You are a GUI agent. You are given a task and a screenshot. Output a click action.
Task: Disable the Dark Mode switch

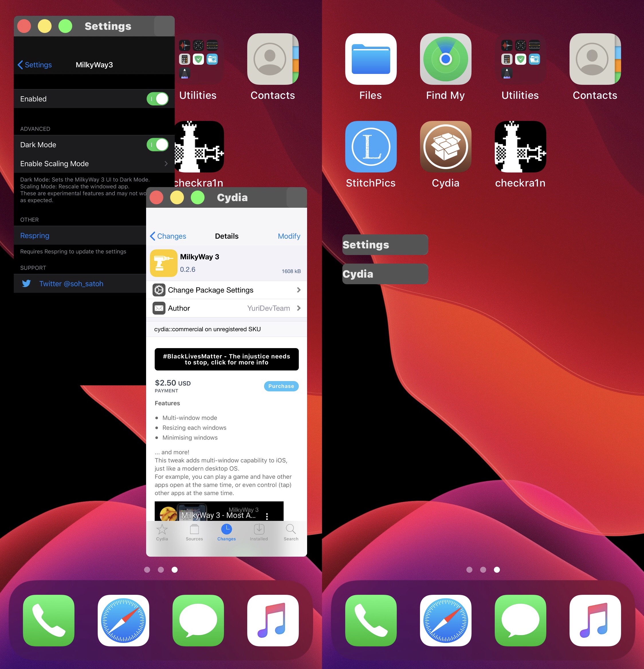pyautogui.click(x=157, y=144)
